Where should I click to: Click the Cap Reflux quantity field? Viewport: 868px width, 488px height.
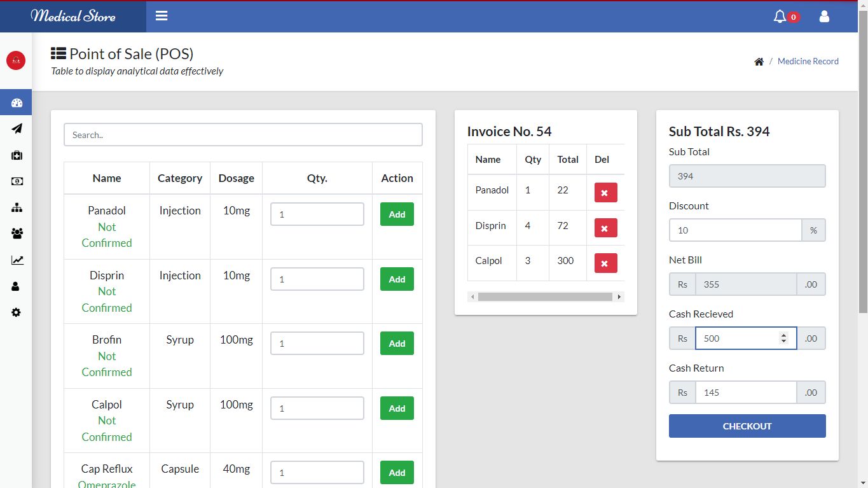pyautogui.click(x=317, y=473)
